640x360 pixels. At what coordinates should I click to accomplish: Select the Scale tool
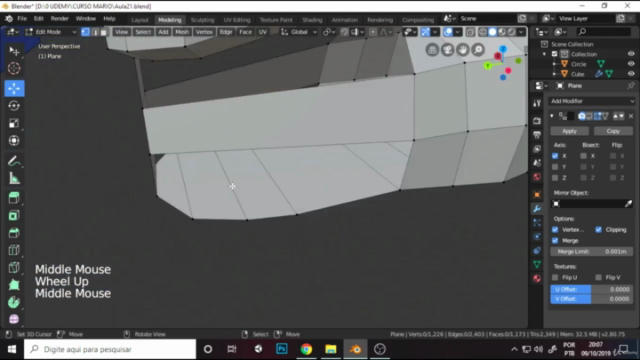pos(14,123)
